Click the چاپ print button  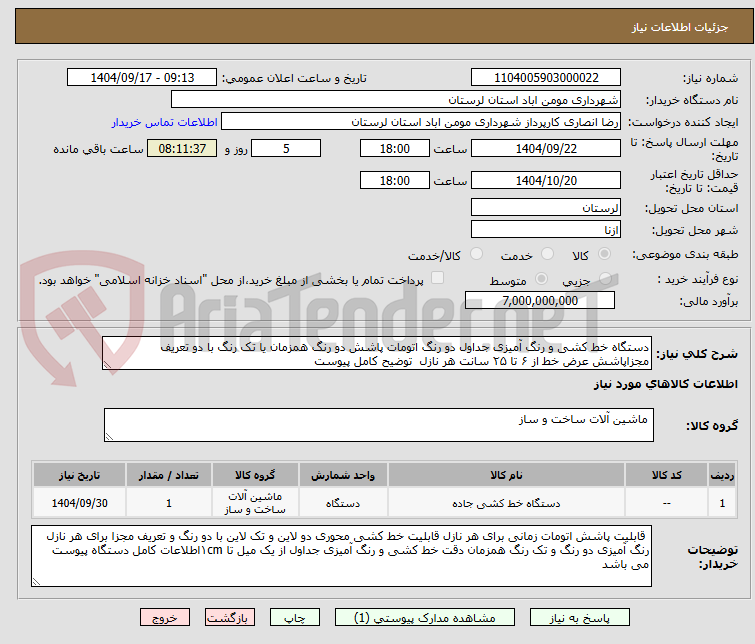[295, 618]
